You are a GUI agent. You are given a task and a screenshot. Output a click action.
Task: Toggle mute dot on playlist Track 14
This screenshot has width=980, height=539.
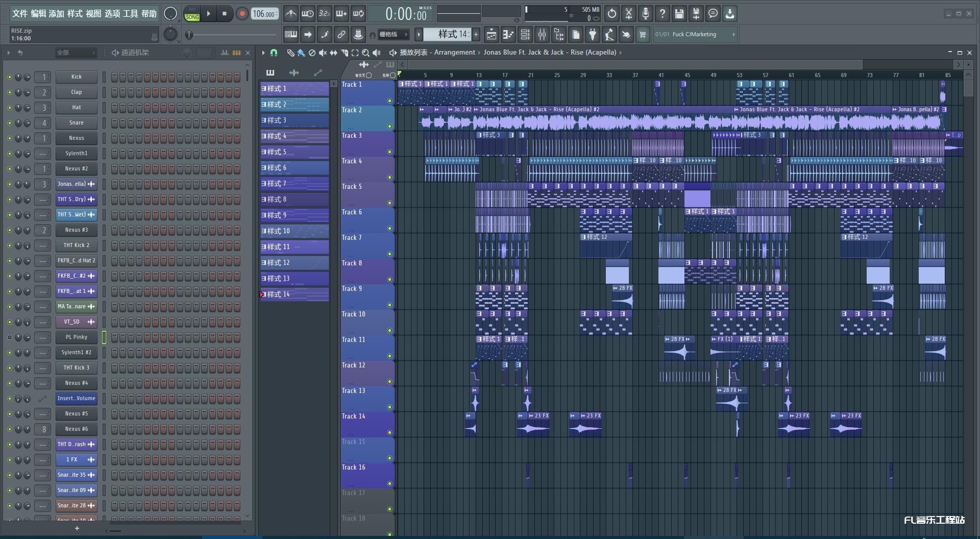(389, 433)
